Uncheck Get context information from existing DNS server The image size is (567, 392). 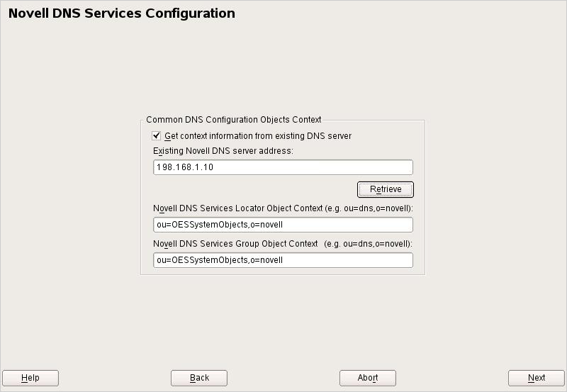(x=156, y=136)
